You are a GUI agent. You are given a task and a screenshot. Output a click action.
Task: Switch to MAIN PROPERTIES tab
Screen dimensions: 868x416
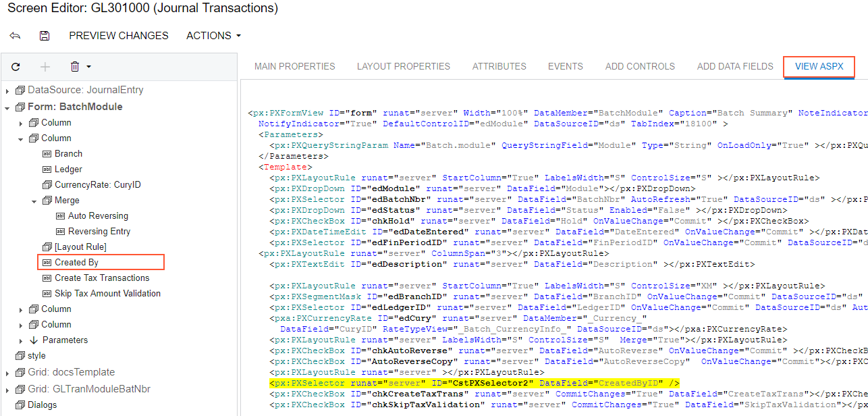pos(295,66)
